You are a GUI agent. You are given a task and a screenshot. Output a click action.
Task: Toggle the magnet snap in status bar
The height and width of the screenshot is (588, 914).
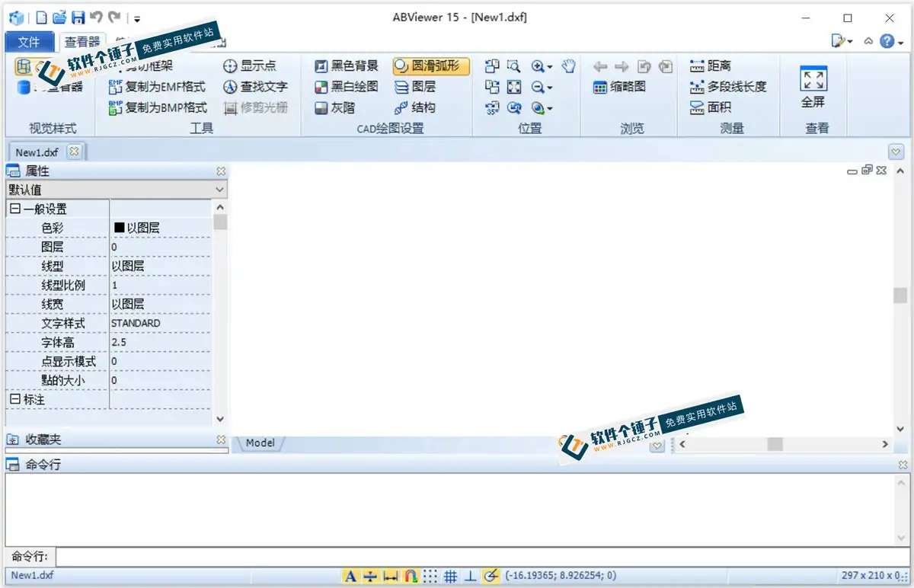coord(411,576)
